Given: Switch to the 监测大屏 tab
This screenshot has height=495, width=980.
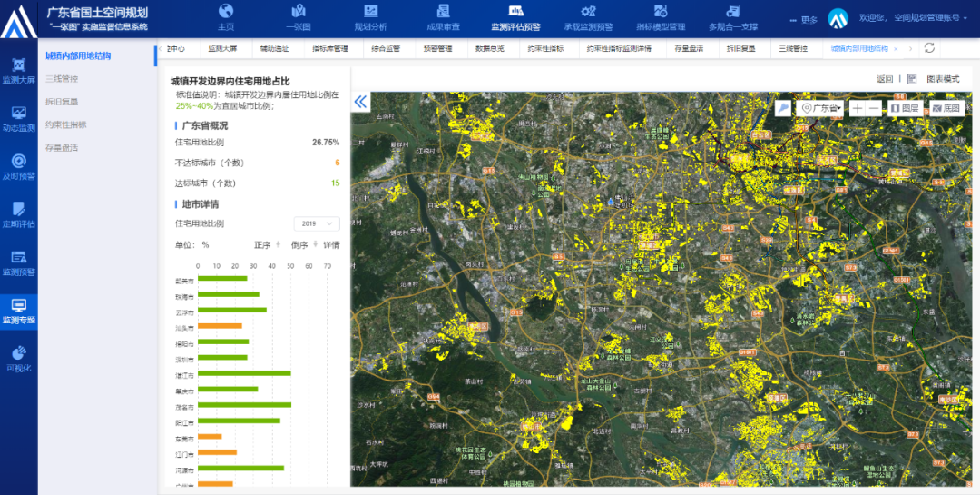Looking at the screenshot, I should (222, 49).
